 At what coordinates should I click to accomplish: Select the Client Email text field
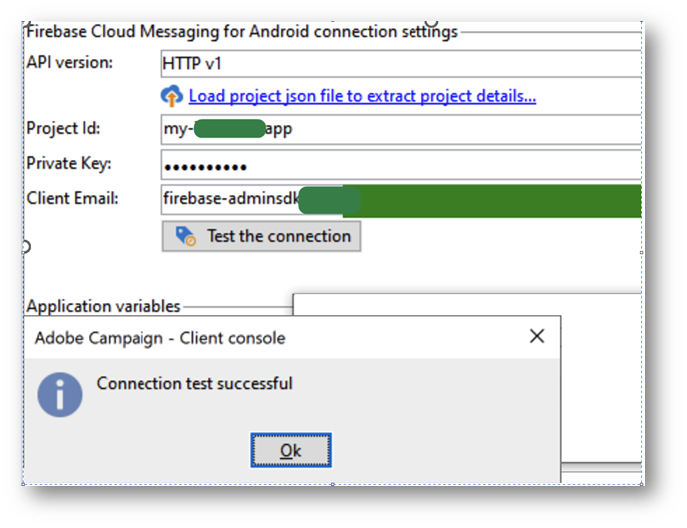coord(400,199)
